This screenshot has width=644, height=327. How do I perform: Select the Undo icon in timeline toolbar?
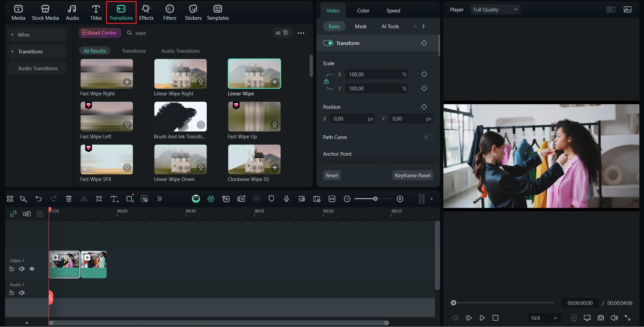tap(39, 199)
